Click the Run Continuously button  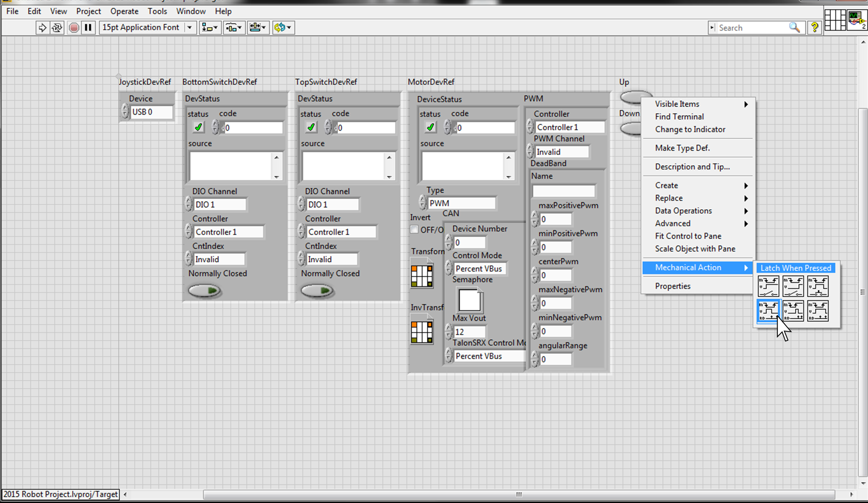point(57,28)
